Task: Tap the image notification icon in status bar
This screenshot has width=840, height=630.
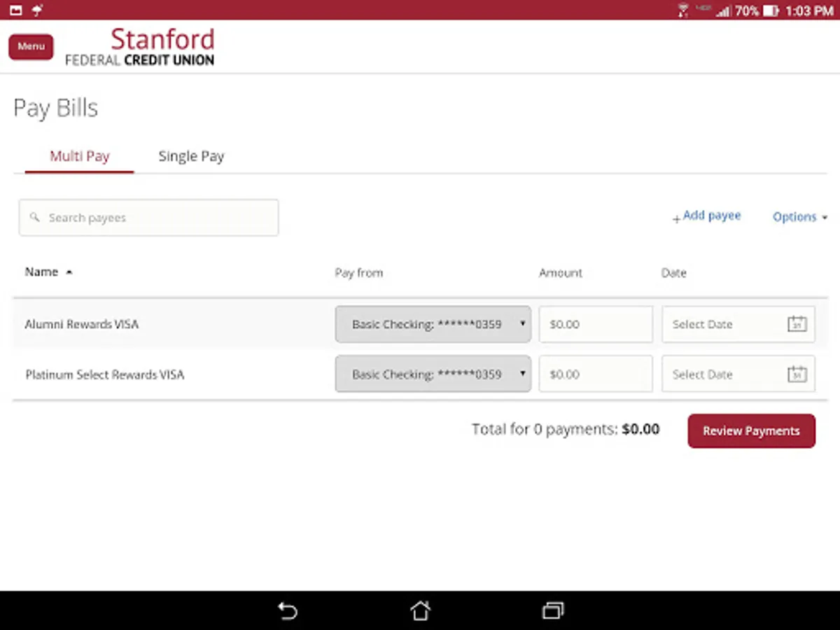Action: pos(16,10)
